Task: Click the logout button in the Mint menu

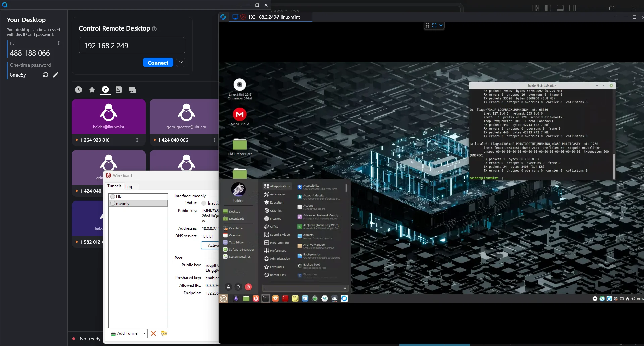Action: click(x=238, y=287)
